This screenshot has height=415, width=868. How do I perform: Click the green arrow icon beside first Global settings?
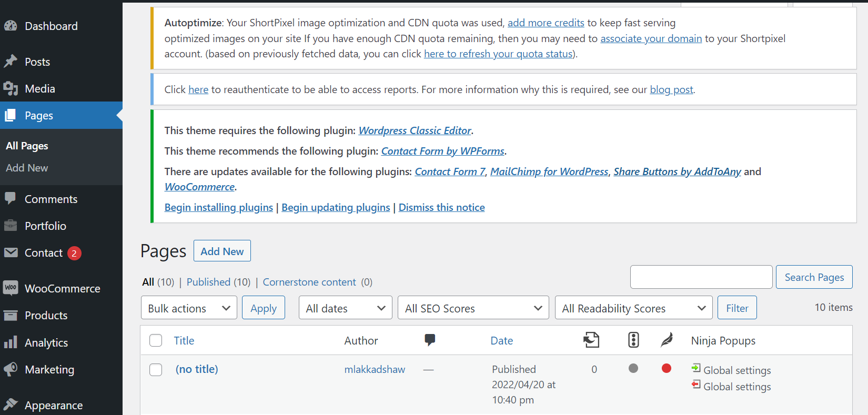click(696, 368)
